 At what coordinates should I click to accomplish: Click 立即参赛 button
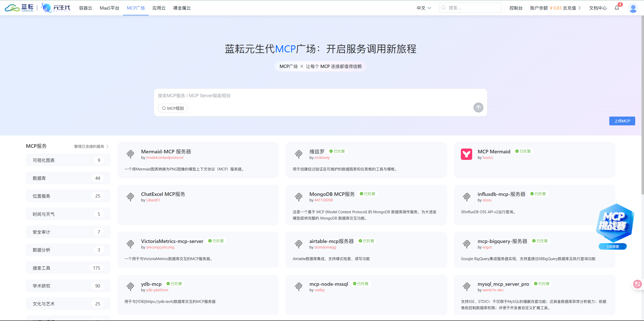613,246
